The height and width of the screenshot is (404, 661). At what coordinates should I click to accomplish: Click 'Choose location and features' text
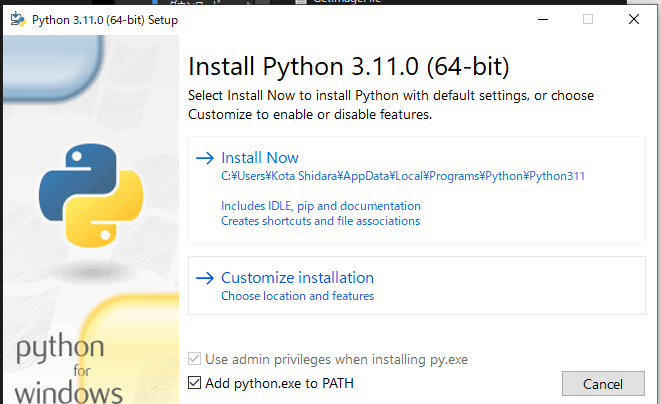[298, 296]
